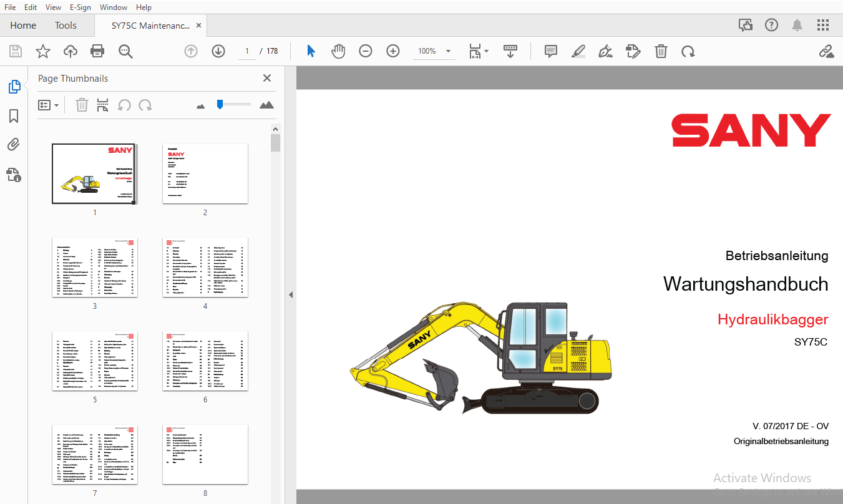Select page 8 thumbnail
Image resolution: width=843 pixels, height=504 pixels.
(205, 455)
